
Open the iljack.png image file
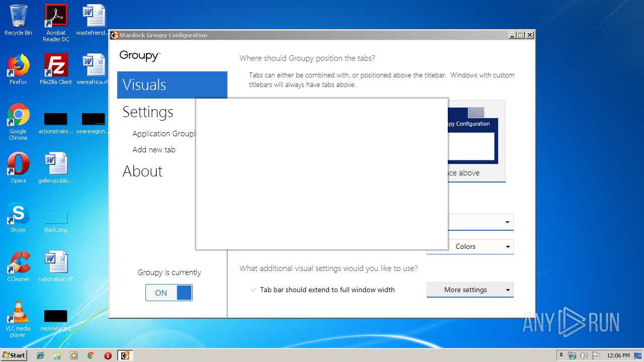56,221
